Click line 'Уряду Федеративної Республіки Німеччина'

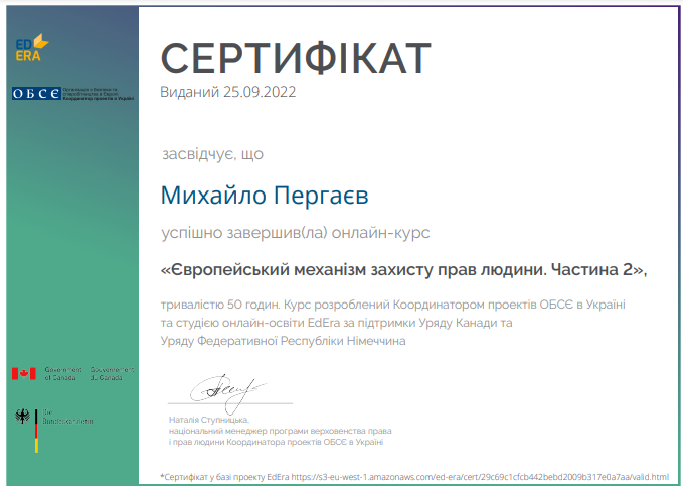(283, 341)
